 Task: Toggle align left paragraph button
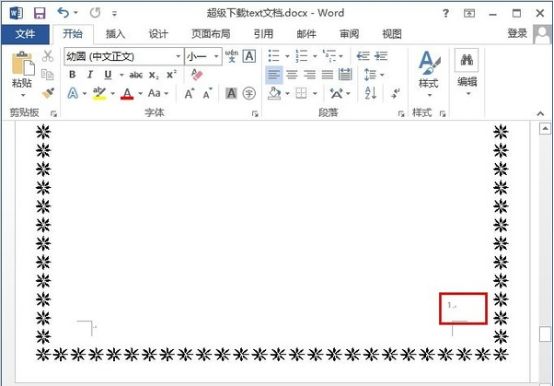tap(274, 75)
